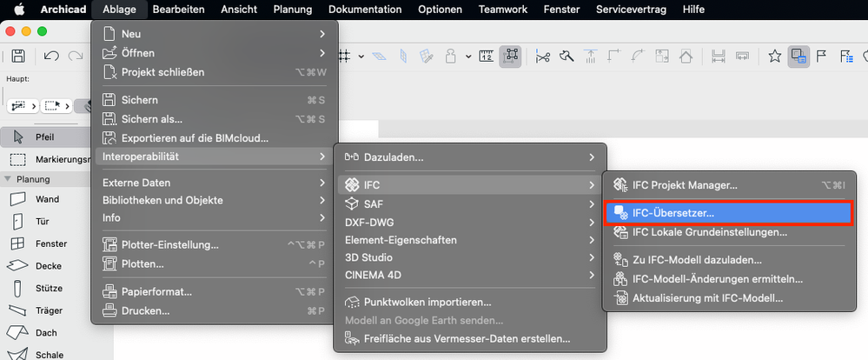Click Sichern als... in Ablage menu

click(151, 118)
